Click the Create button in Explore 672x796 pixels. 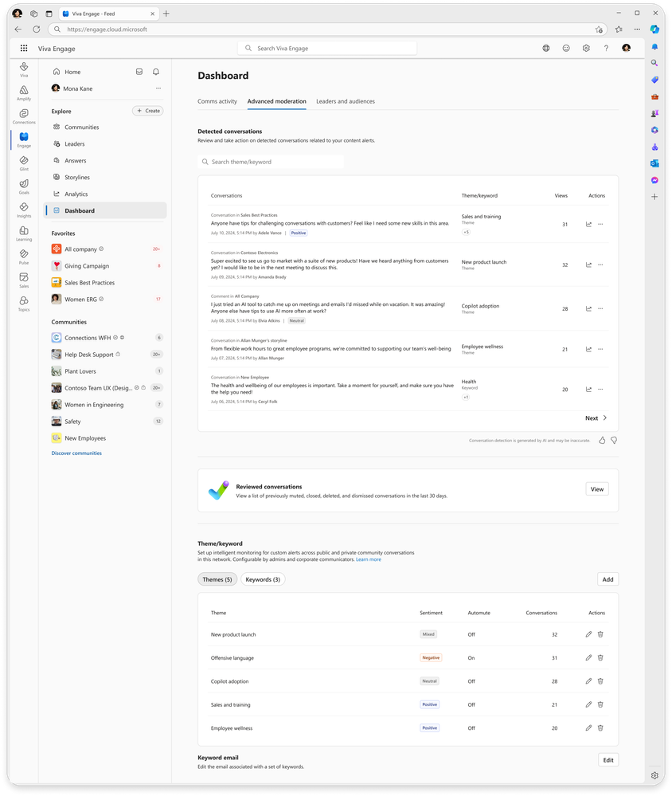pos(148,111)
